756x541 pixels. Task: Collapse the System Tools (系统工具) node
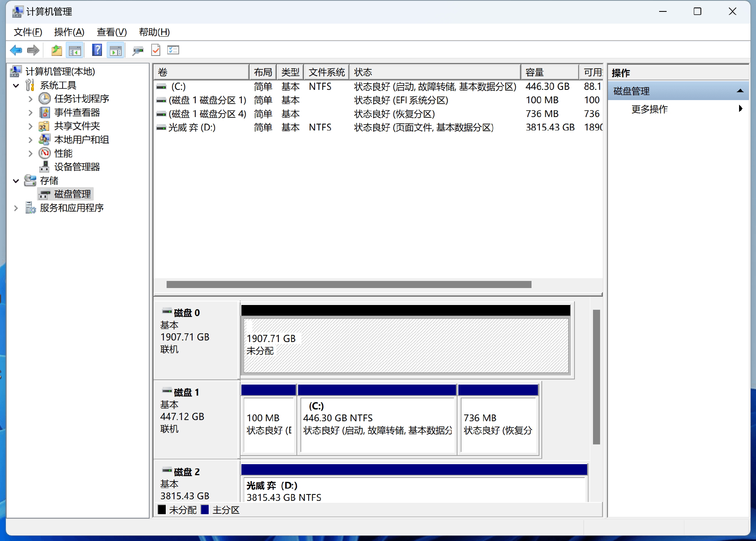(16, 86)
